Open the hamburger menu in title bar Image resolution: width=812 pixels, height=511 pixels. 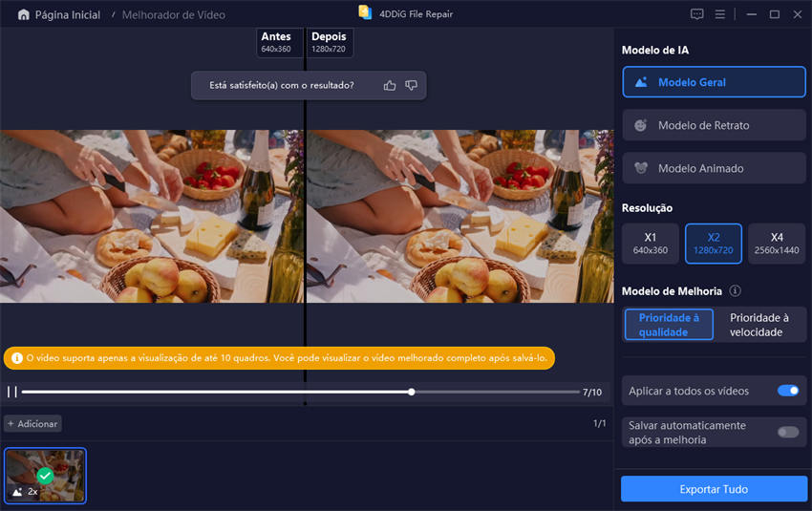tap(719, 14)
